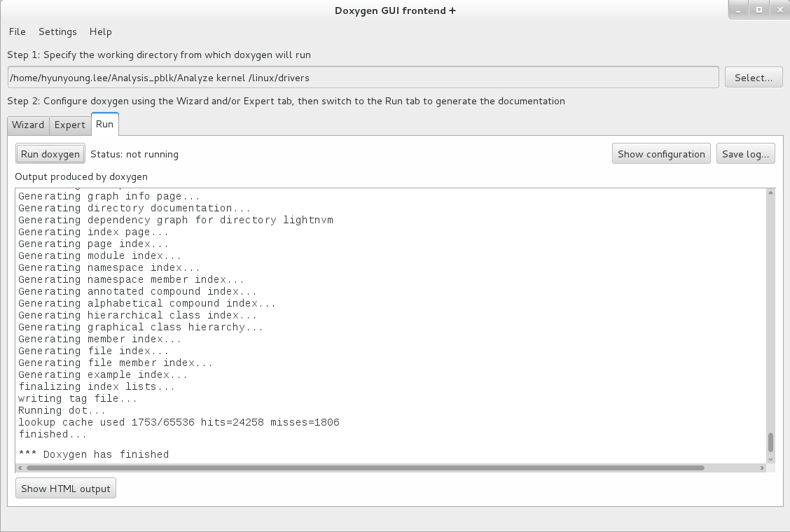Click the Run doxygen button
This screenshot has height=532, width=790.
(x=50, y=154)
